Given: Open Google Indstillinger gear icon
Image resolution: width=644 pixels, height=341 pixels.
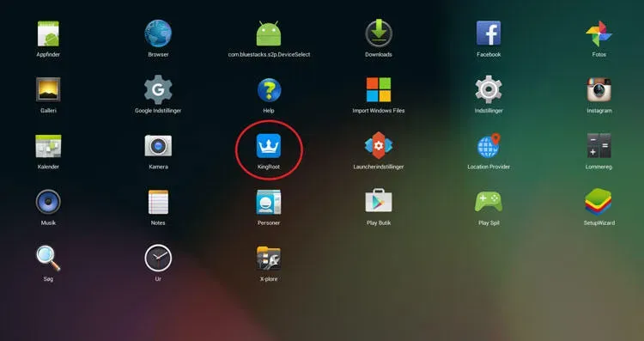Looking at the screenshot, I should tap(158, 89).
